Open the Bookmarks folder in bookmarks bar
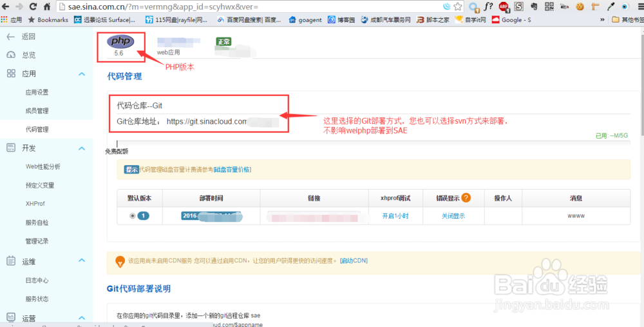This screenshot has height=327, width=644. point(48,20)
